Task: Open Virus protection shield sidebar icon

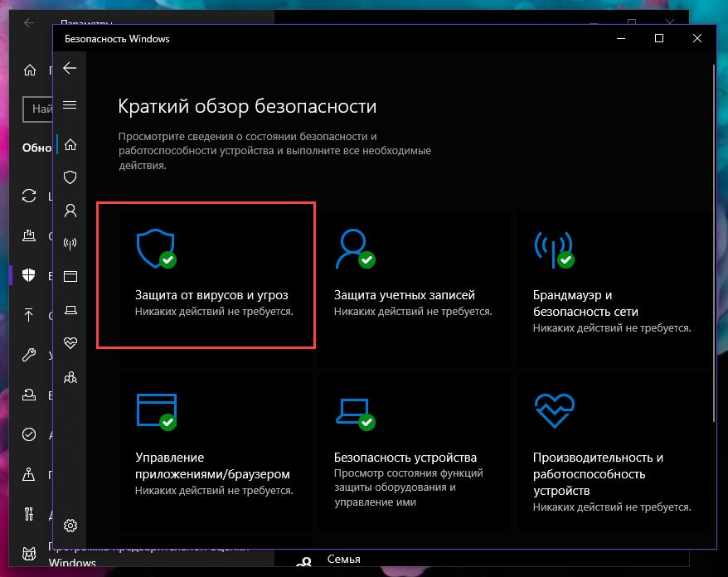Action: [x=70, y=177]
